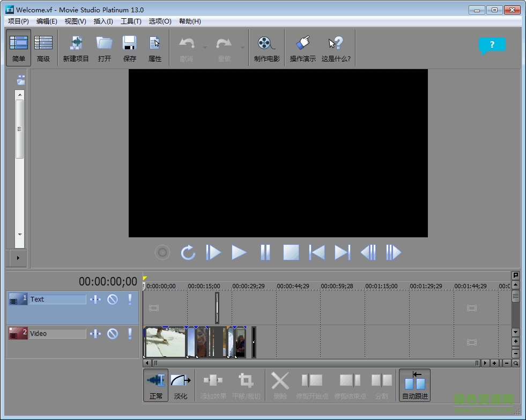Image resolution: width=526 pixels, height=420 pixels.
Task: Open the 制作电影 (Make Movie) tool
Action: click(x=266, y=47)
